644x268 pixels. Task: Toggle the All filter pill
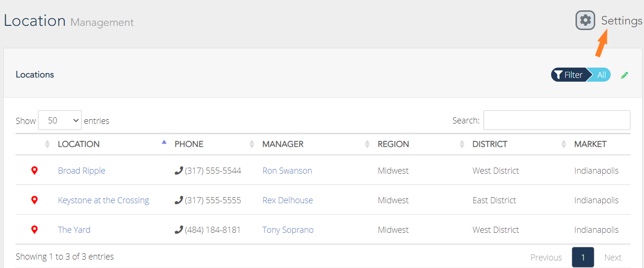(x=601, y=75)
